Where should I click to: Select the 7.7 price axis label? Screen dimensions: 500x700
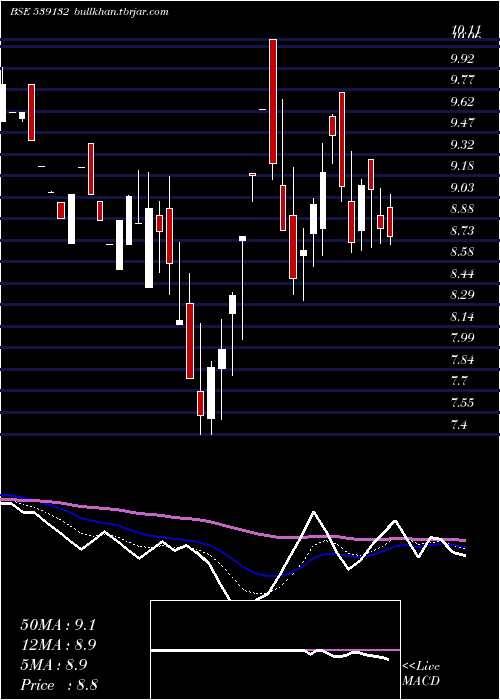[459, 381]
